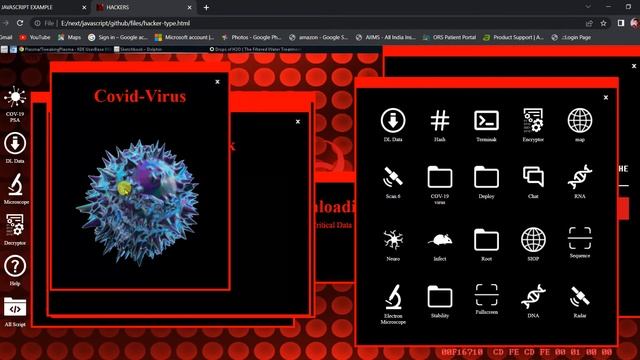Open the Electron Microscope icon
Viewport: 640px width, 360px height.
pos(393,304)
